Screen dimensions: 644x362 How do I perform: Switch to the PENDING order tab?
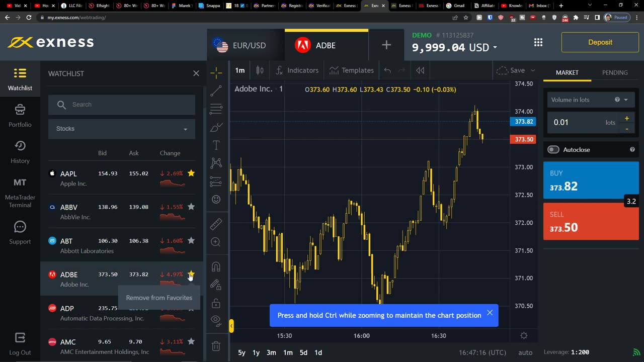pos(615,72)
